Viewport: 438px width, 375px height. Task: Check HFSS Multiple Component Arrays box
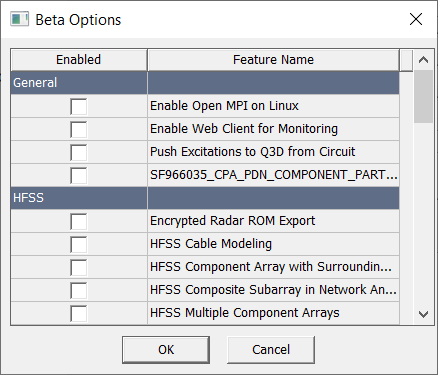click(79, 313)
